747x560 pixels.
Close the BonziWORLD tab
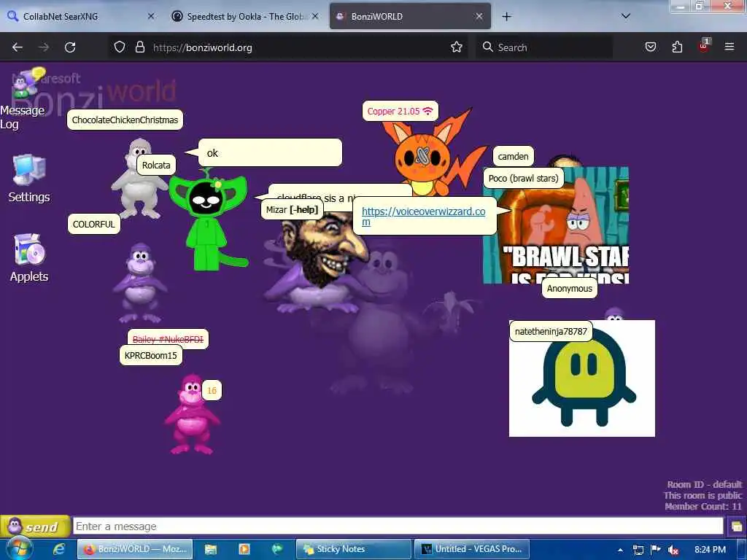tap(479, 16)
